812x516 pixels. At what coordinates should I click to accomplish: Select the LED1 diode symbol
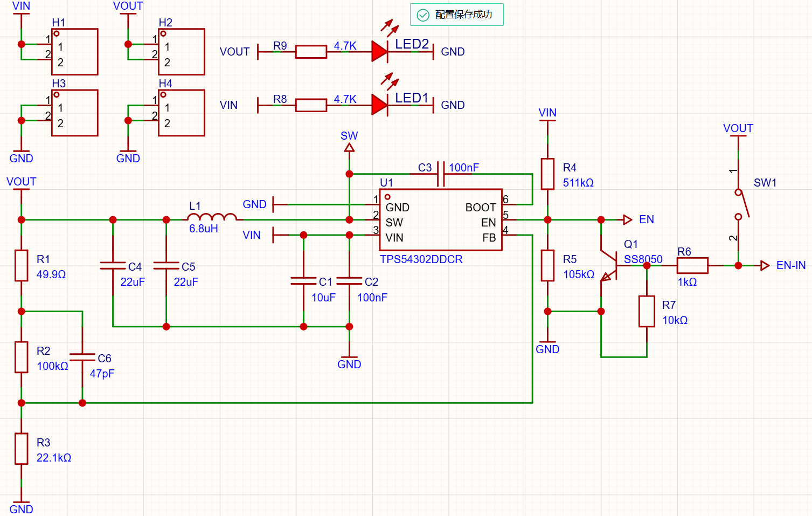(x=380, y=105)
